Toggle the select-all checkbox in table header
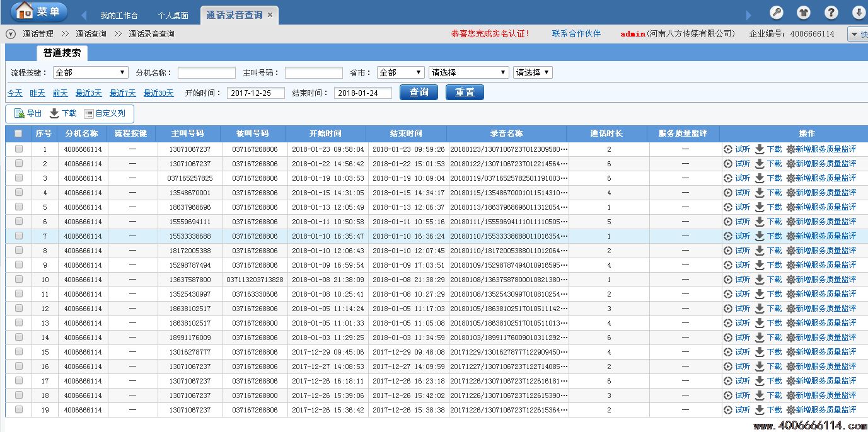Image resolution: width=868 pixels, height=432 pixels. pyautogui.click(x=18, y=134)
